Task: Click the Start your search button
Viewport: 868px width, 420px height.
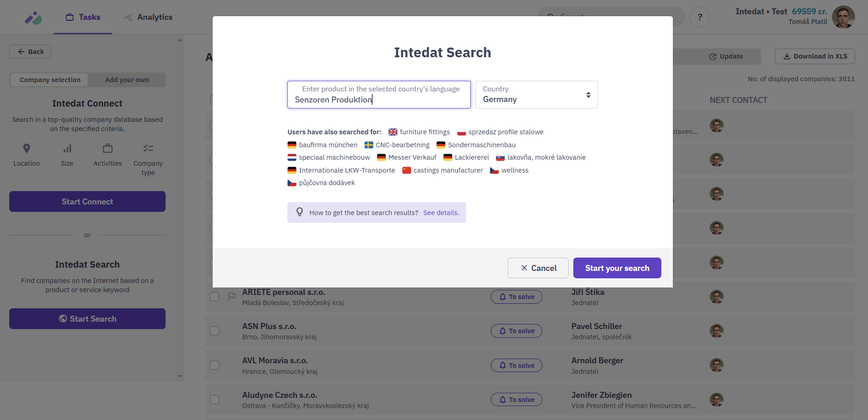Action: [x=617, y=268]
